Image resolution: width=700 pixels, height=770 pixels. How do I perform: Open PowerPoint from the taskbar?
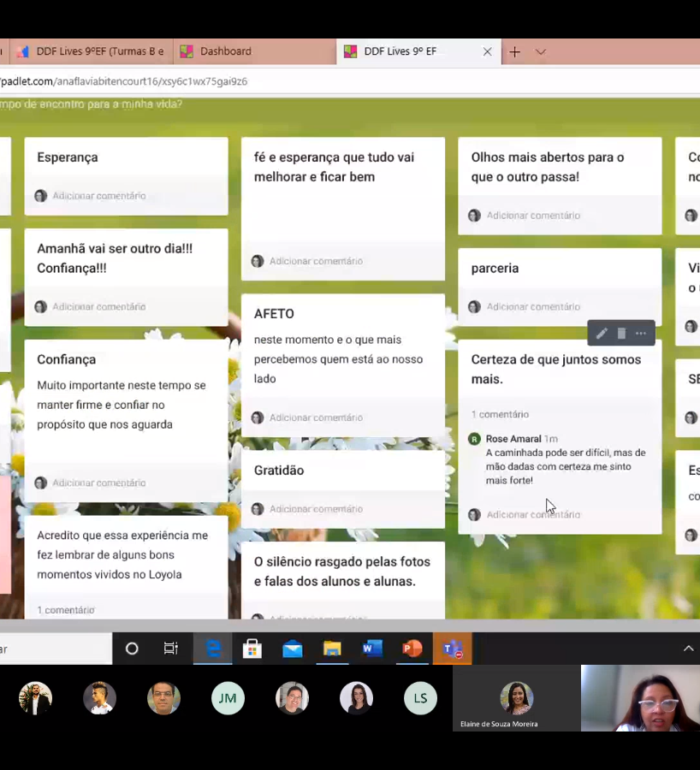[412, 649]
